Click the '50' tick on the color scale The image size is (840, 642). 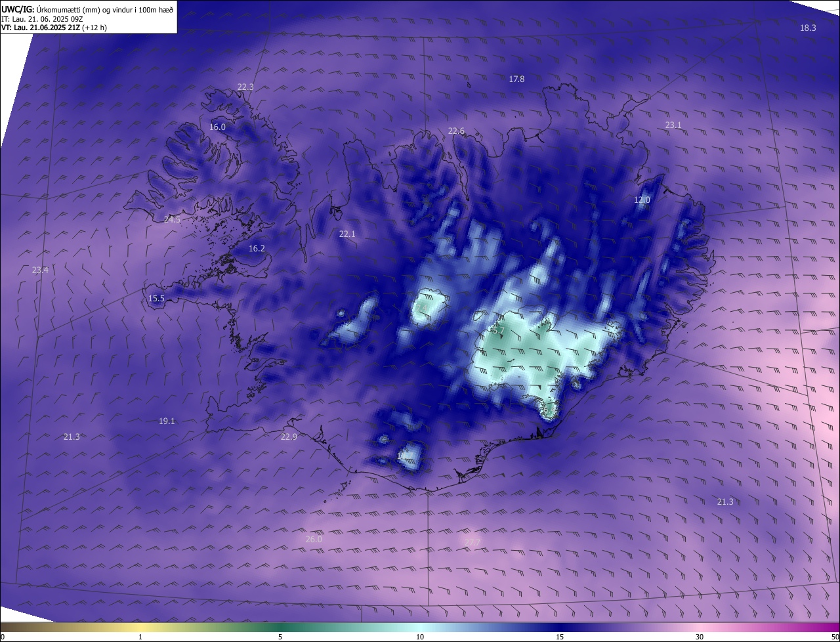[x=835, y=637]
